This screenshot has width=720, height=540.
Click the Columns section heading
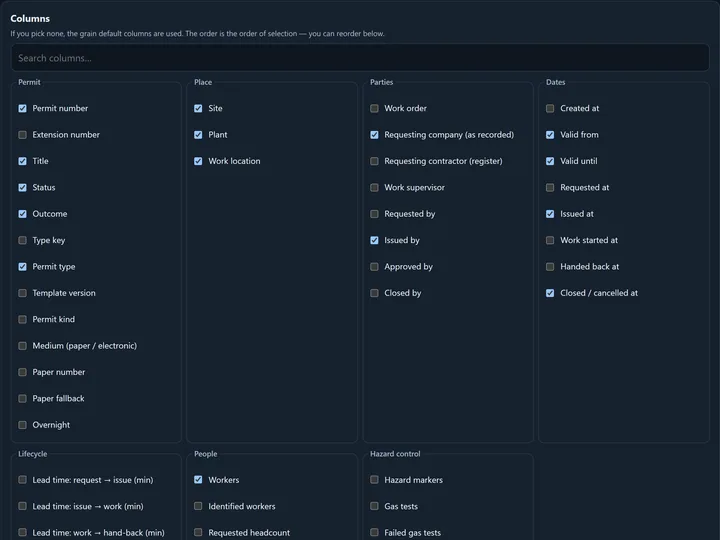[x=30, y=18]
